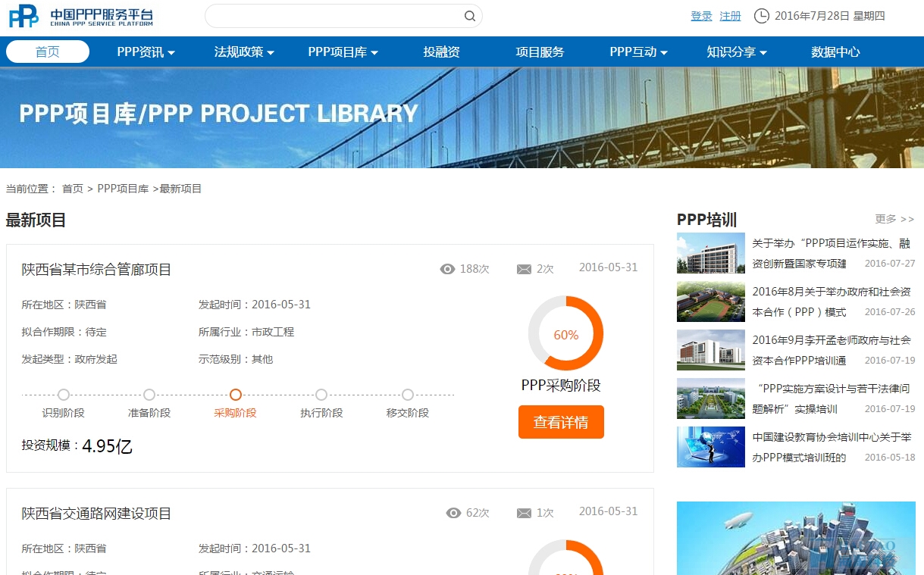Click the 拟合作期限：待定 text in 综合管廊项目
924x575 pixels.
click(64, 332)
